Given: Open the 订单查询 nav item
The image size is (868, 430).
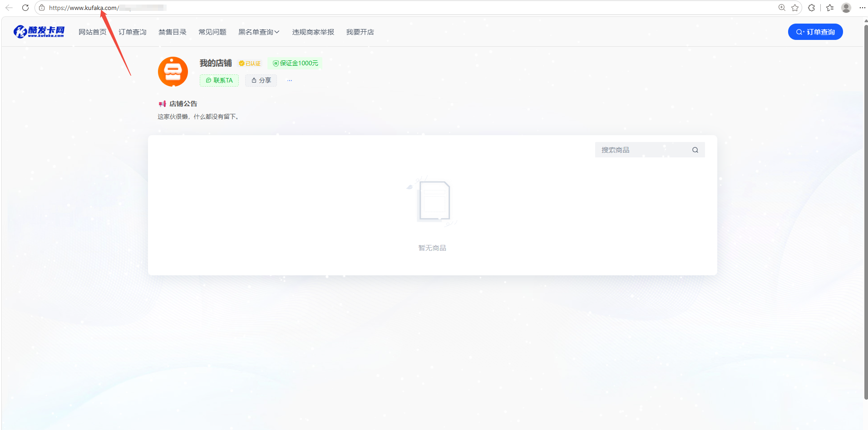Looking at the screenshot, I should [x=133, y=32].
